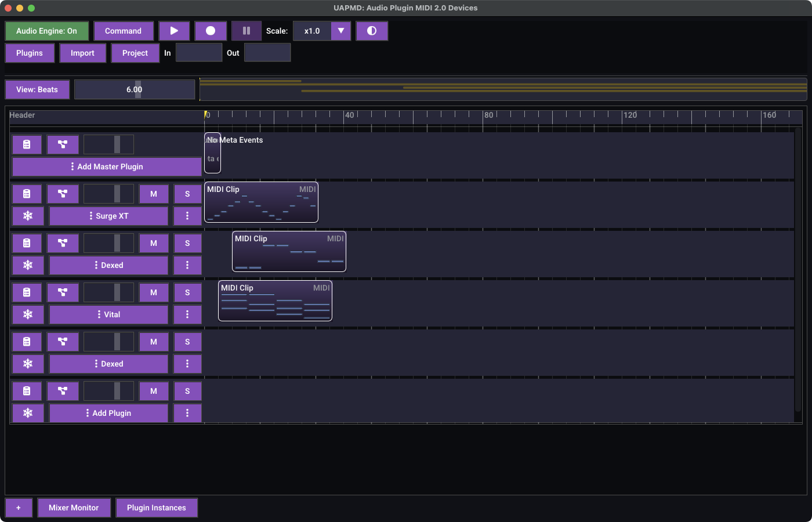
Task: Toggle the half-circle theme contrast icon
Action: 372,31
